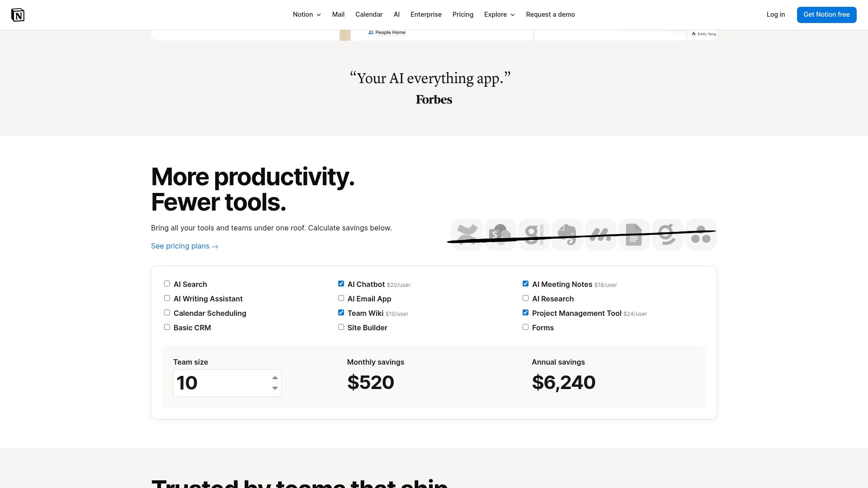This screenshot has height=488, width=868.
Task: Enable the AI Search checkbox
Action: click(167, 283)
